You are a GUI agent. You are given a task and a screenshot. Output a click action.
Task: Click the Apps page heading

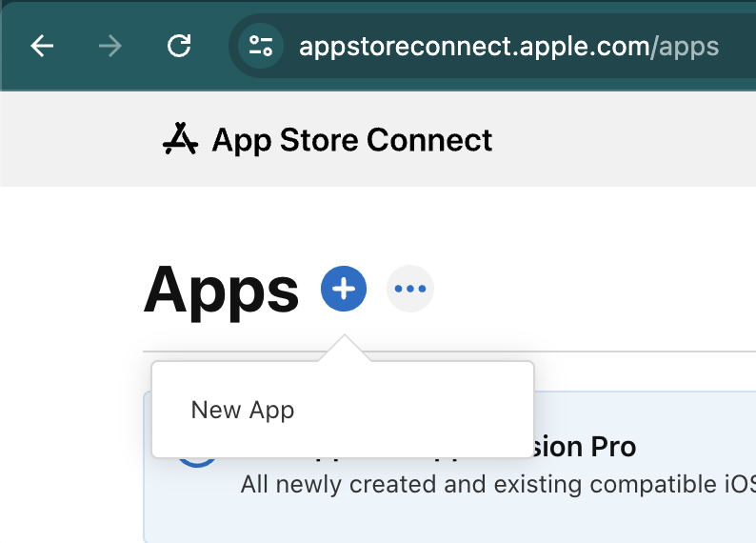(221, 290)
